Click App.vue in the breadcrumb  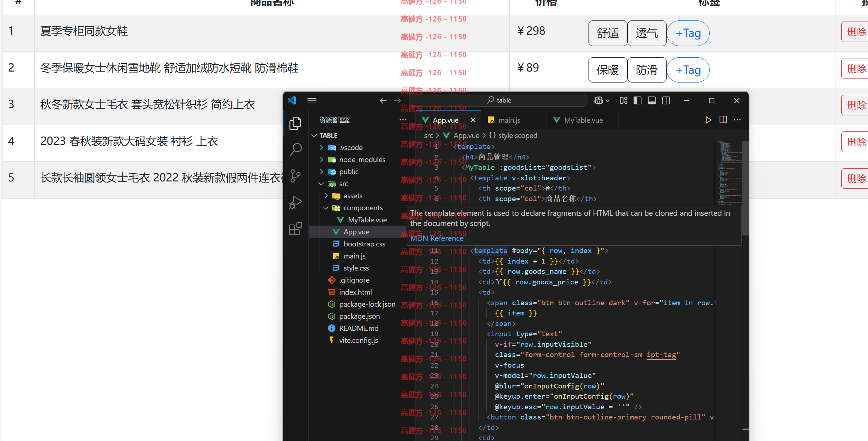click(461, 135)
